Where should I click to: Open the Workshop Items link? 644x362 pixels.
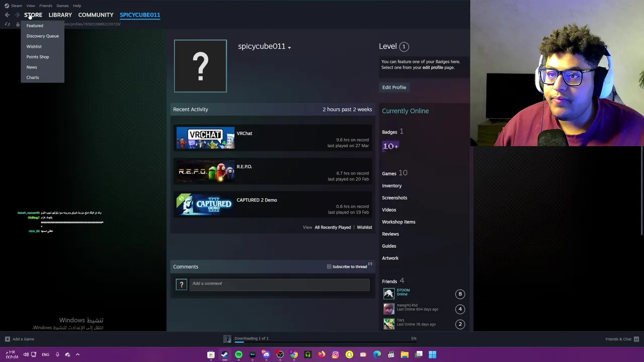[x=398, y=222]
